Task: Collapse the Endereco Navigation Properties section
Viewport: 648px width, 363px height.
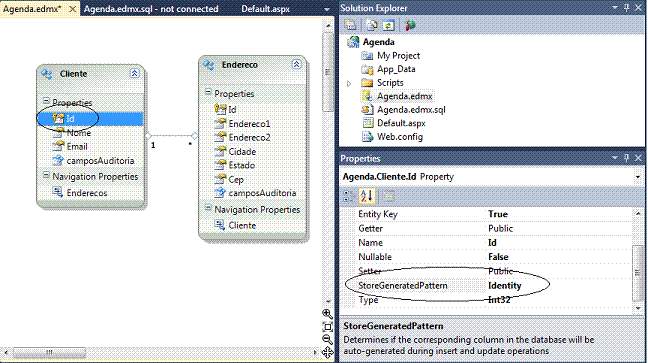Action: pos(208,208)
